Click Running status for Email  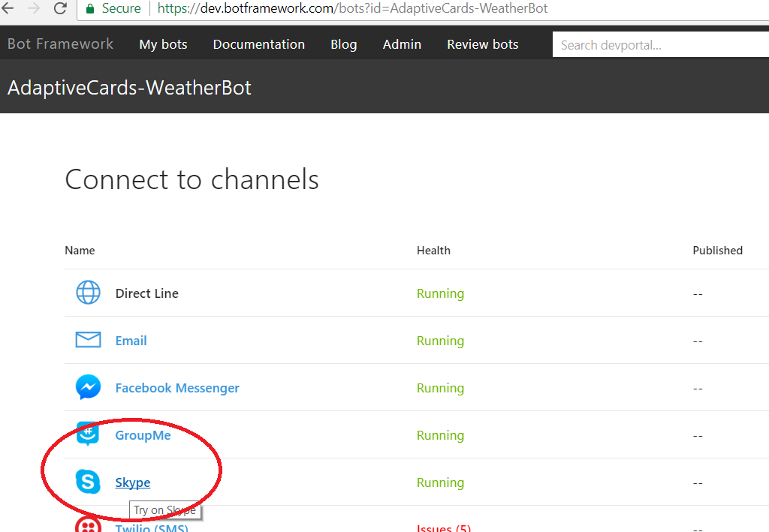click(440, 341)
